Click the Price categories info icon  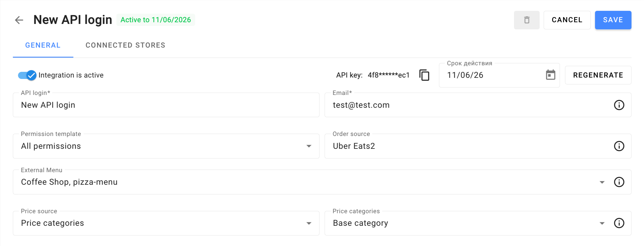(619, 223)
